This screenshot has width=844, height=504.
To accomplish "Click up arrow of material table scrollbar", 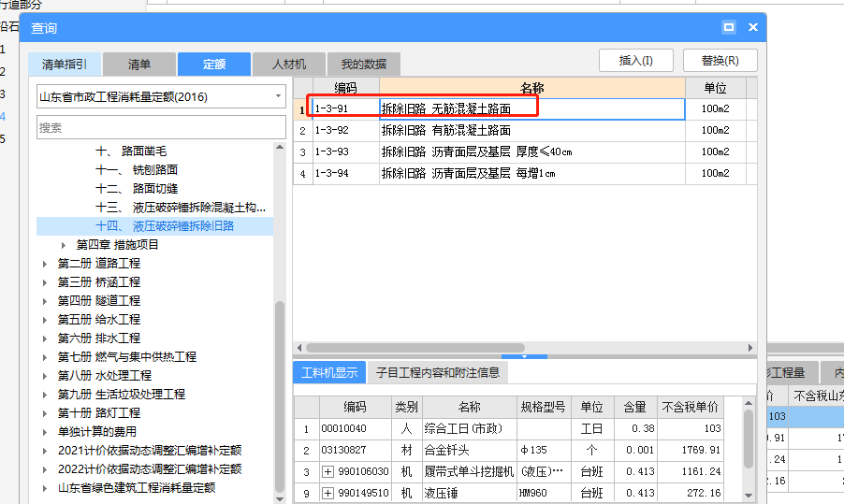I will [x=749, y=402].
